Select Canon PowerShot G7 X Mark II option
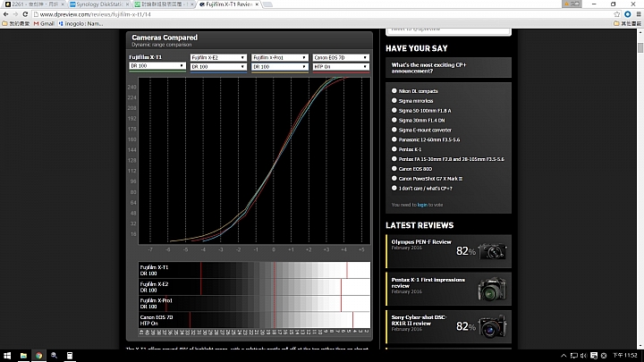This screenshot has width=644, height=362. tap(394, 179)
